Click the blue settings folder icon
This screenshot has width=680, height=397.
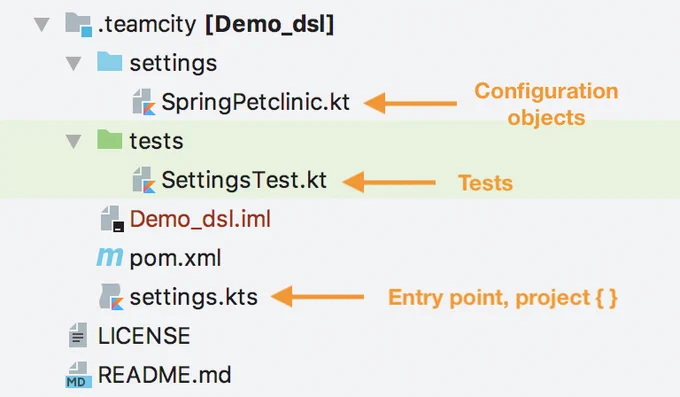click(x=109, y=62)
